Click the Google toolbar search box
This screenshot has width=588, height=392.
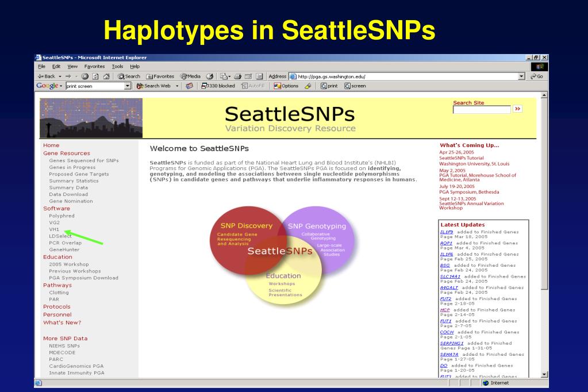tap(95, 86)
